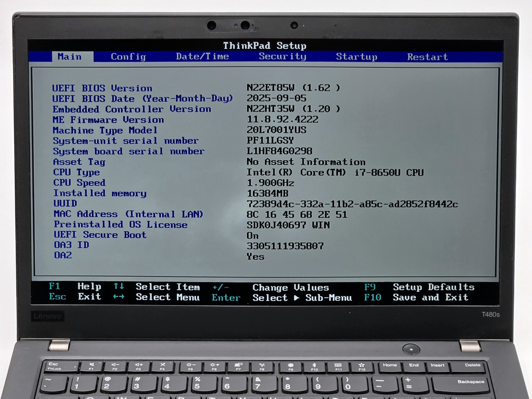The width and height of the screenshot is (532, 399).
Task: Click F9 Setup Defaults
Action: (419, 287)
